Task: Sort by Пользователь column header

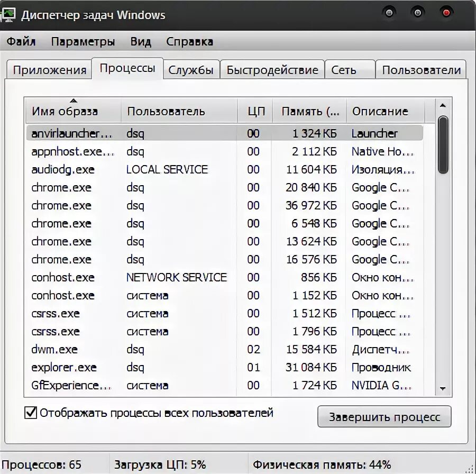Action: [x=179, y=111]
